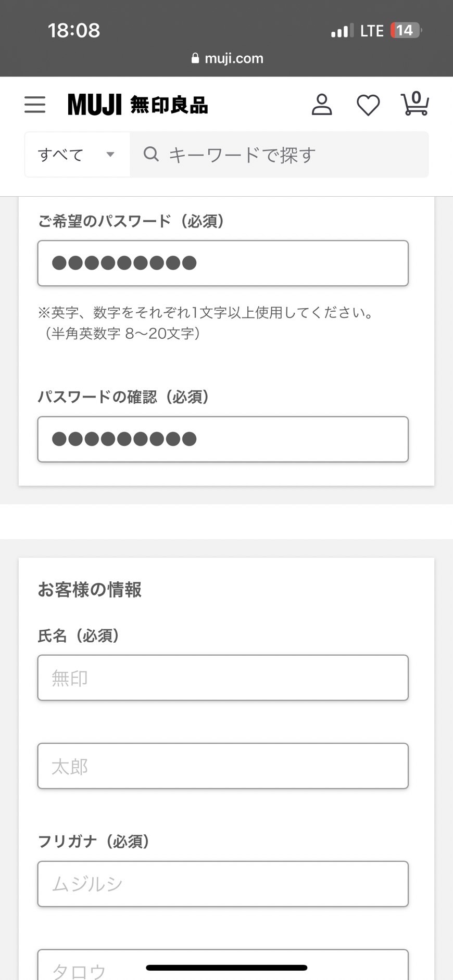Click the パスワードの確認 confirmation field
Viewport: 453px width, 980px height.
click(223, 439)
